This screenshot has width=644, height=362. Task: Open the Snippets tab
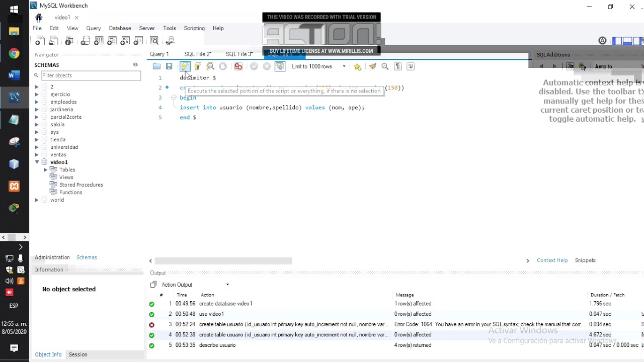585,260
